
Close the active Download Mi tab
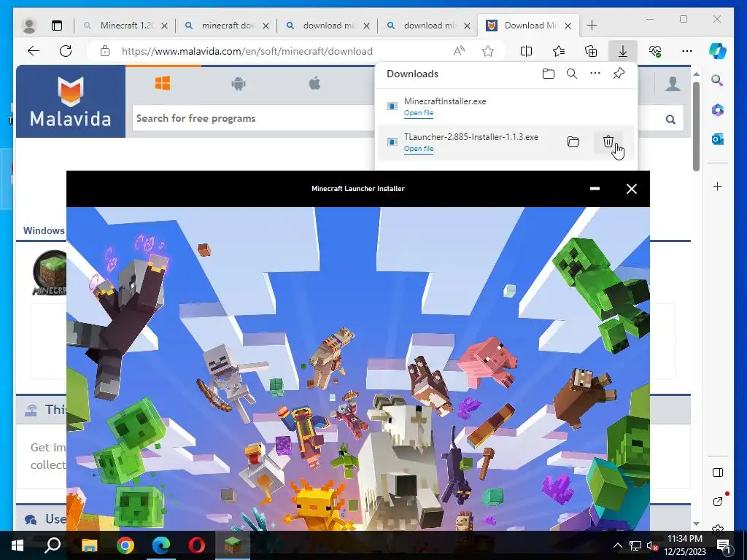tap(568, 26)
